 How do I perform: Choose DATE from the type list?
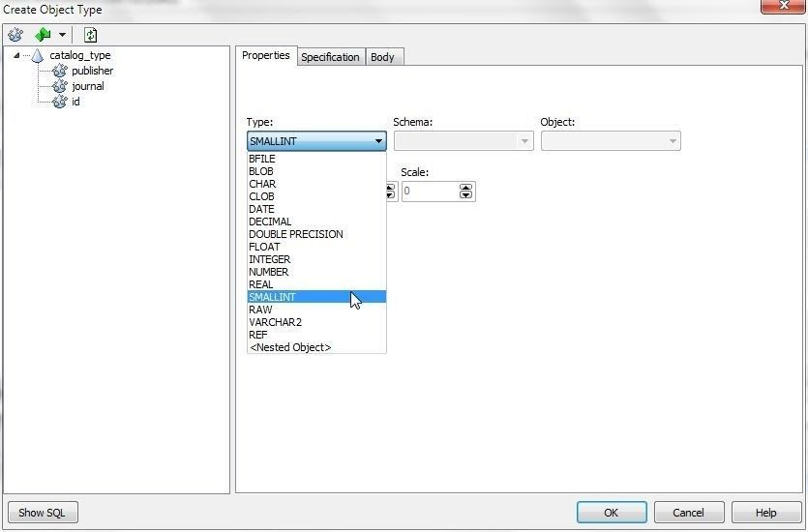(316, 209)
